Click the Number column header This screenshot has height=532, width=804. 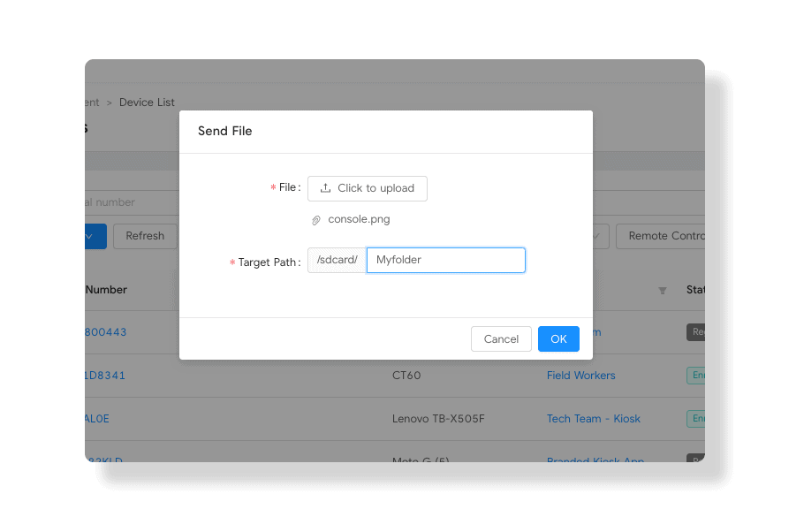point(106,289)
